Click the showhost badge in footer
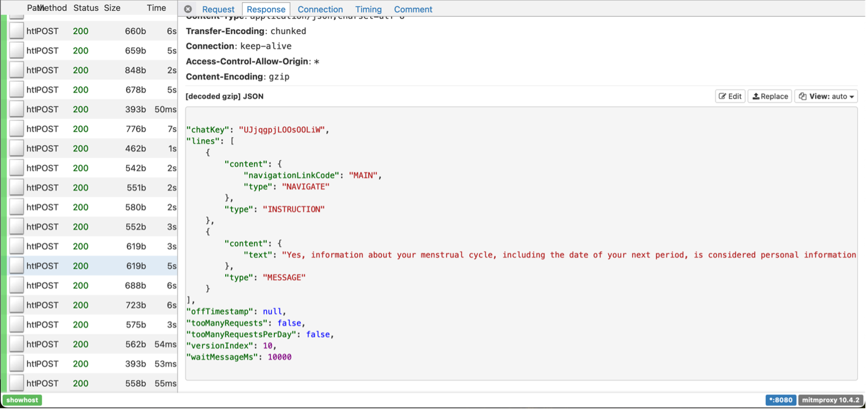This screenshot has width=868, height=410. [23, 400]
